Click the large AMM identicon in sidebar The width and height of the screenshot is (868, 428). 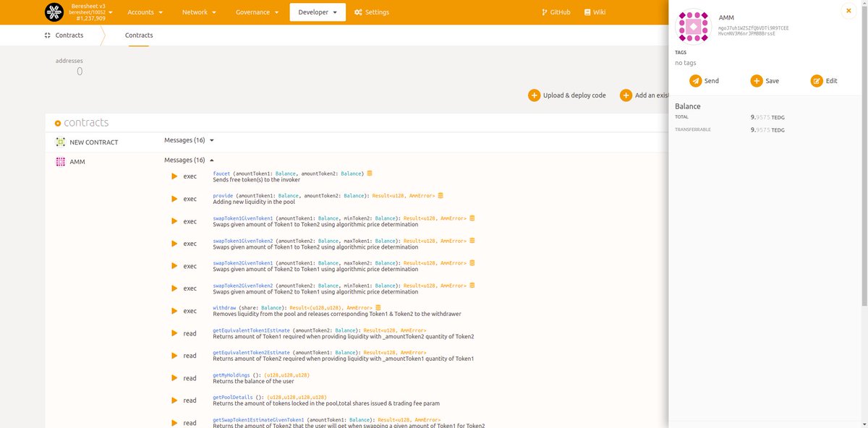[693, 27]
